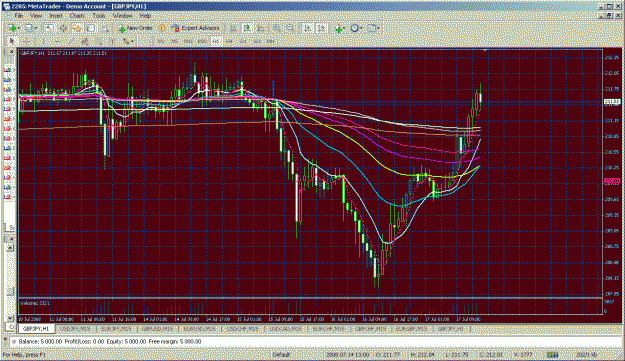The image size is (625, 361).
Task: Open the Window menu
Action: click(122, 16)
